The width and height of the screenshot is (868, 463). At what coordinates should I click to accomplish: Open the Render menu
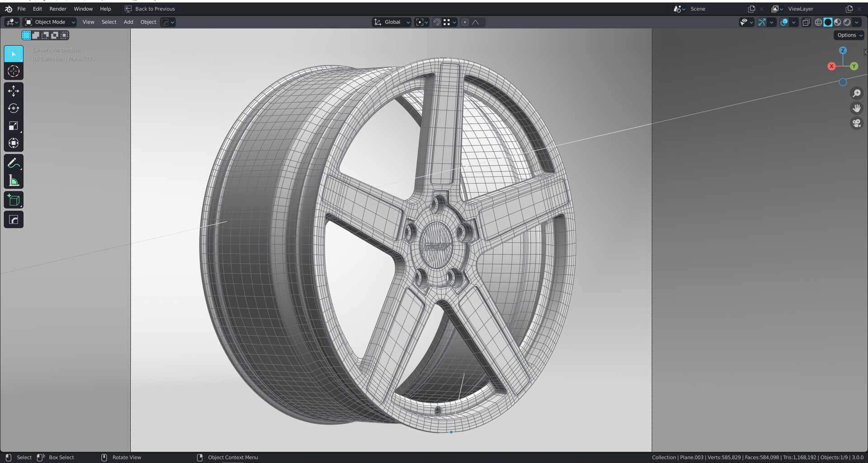[58, 9]
